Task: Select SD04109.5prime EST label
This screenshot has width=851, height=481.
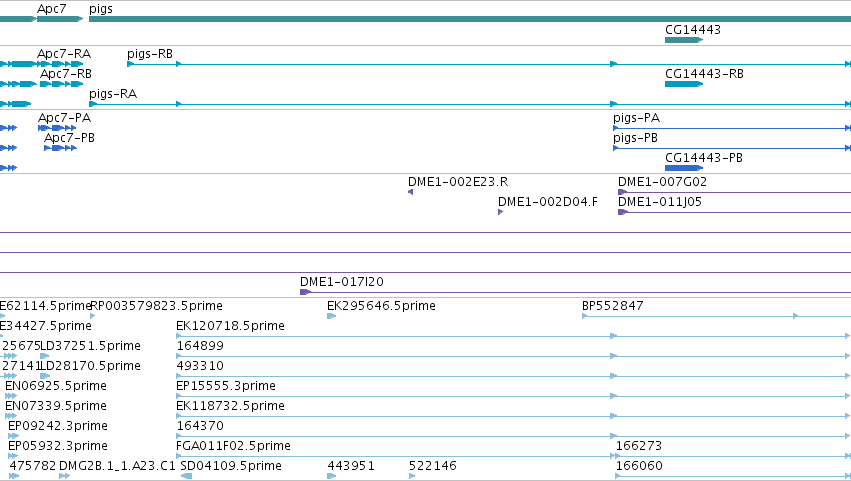Action: coord(231,467)
